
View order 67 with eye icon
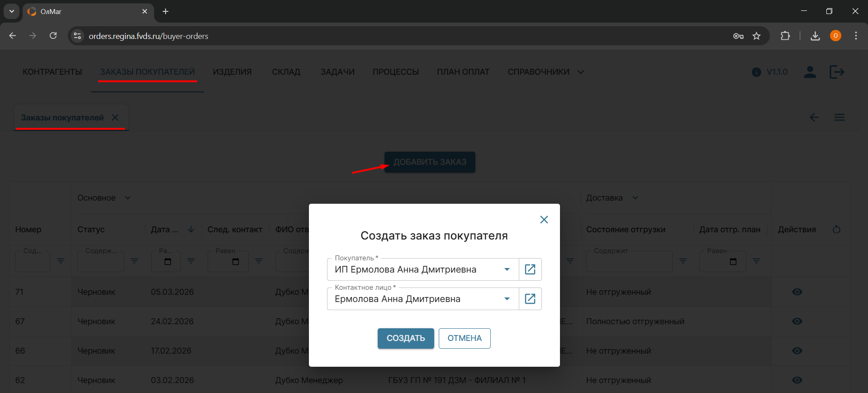tap(797, 321)
